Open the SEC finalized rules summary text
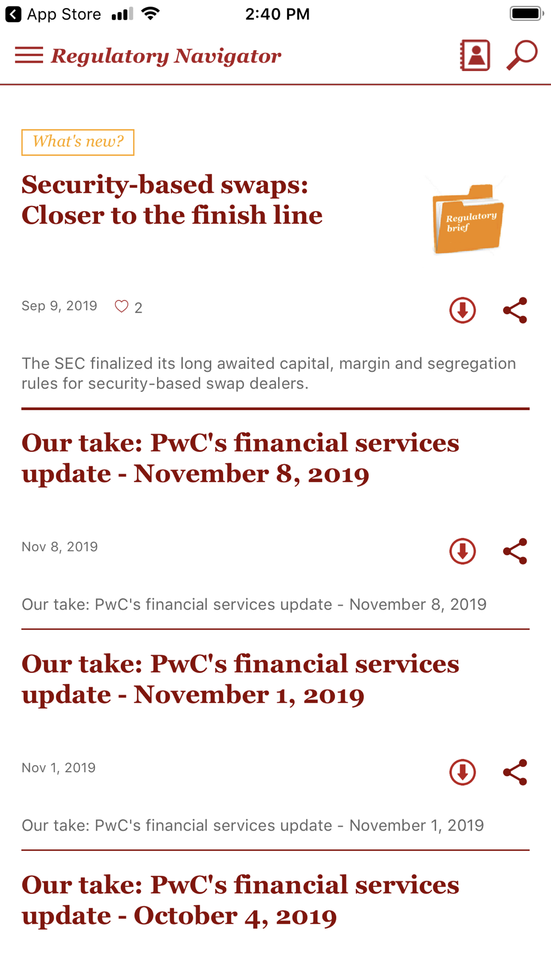The height and width of the screenshot is (980, 551). pyautogui.click(x=269, y=373)
